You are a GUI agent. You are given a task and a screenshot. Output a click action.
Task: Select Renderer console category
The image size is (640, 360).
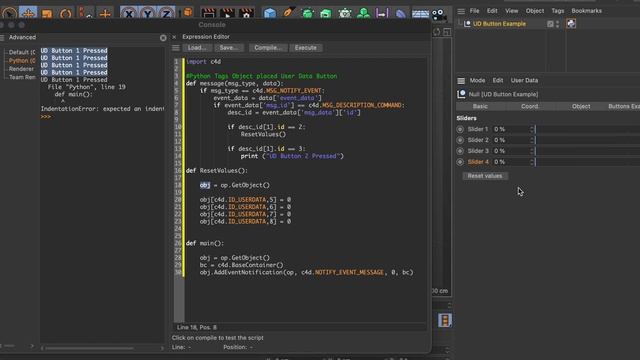(22, 69)
